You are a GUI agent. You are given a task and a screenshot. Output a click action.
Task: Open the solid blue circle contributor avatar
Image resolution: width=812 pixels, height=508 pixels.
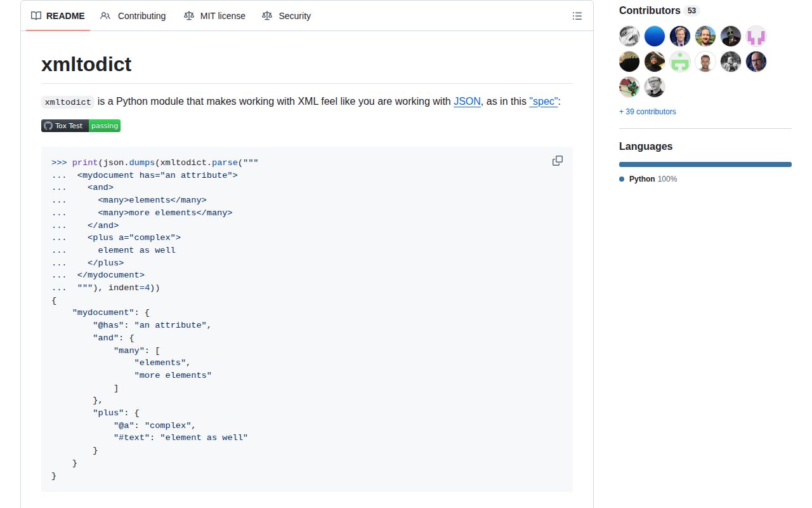[655, 36]
